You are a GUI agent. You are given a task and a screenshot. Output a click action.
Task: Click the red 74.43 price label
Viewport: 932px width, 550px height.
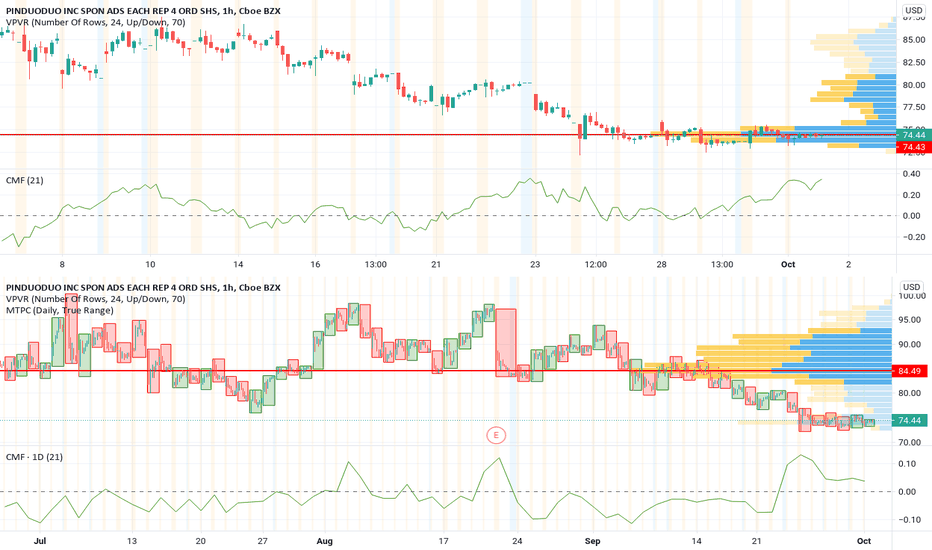pyautogui.click(x=914, y=147)
